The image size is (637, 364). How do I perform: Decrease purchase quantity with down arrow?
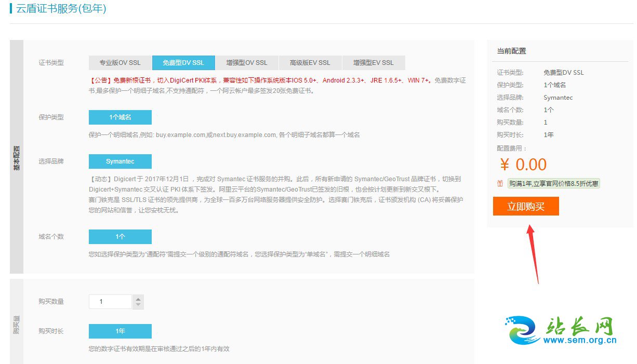click(138, 305)
